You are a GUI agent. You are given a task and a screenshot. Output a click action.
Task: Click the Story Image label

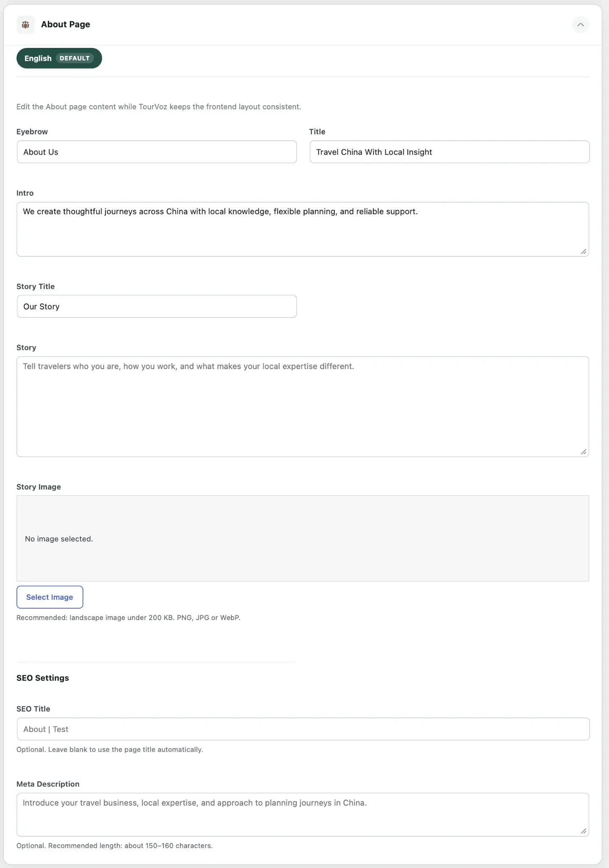pyautogui.click(x=39, y=487)
